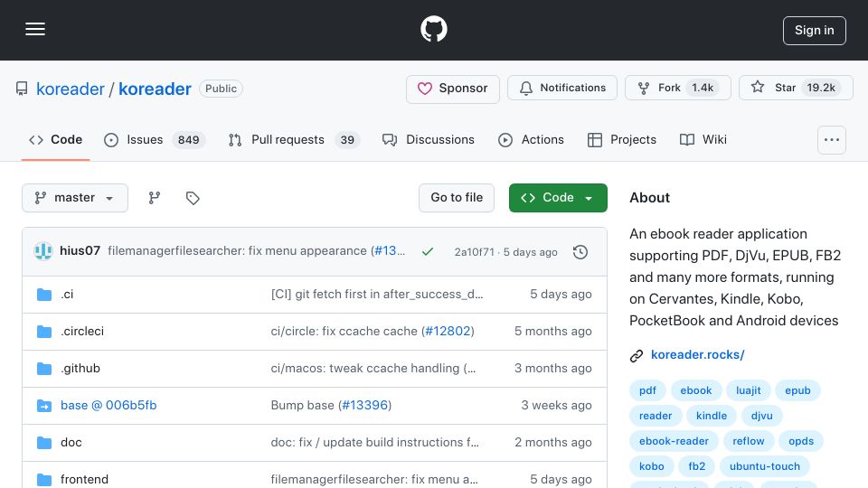868x488 pixels.
Task: Open the base @ 006b5fb submodule
Action: 108,406
